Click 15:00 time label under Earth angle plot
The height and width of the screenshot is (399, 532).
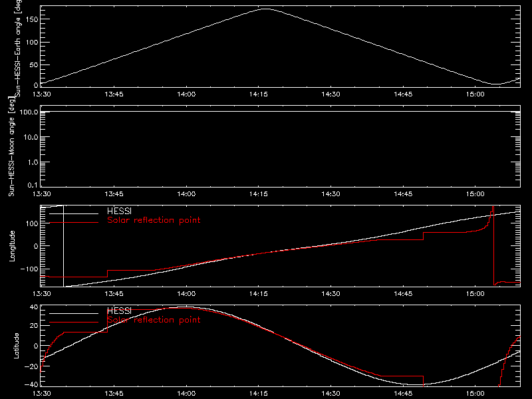click(x=475, y=94)
